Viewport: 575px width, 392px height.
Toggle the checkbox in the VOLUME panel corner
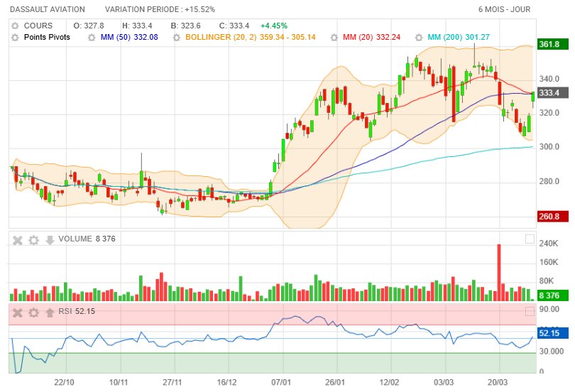(530, 239)
